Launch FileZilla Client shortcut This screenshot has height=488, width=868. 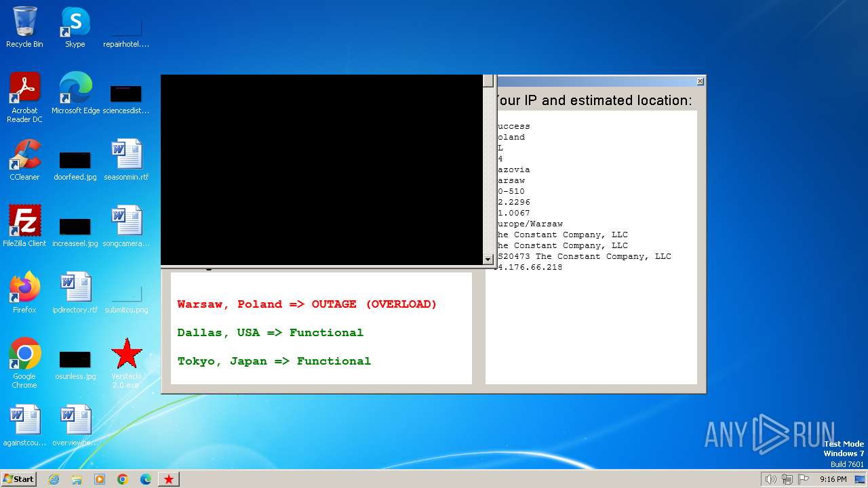[24, 226]
